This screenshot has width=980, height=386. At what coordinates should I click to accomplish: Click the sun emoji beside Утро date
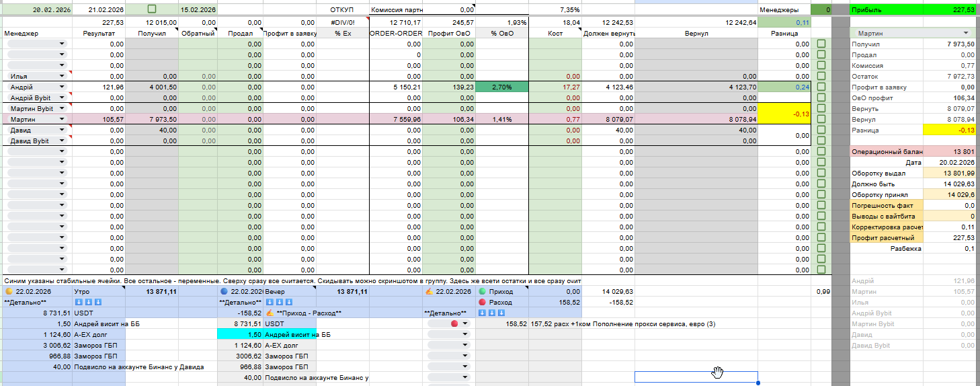(9, 292)
